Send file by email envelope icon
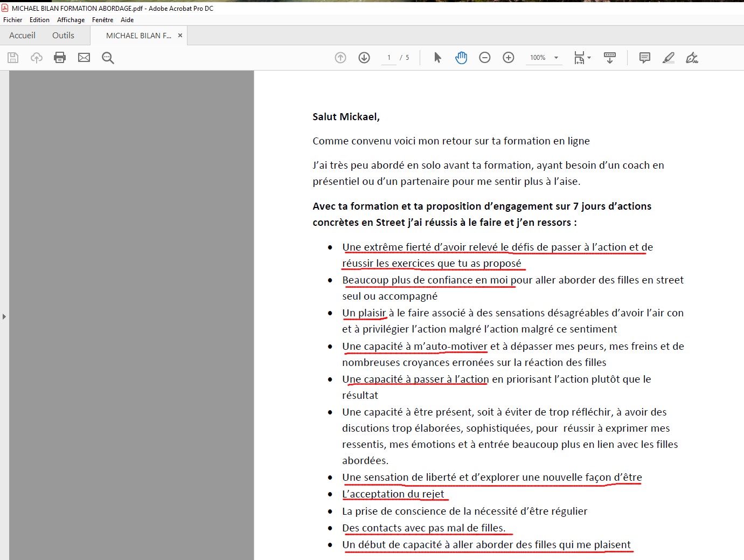Screen dimensions: 744x560 (84, 58)
